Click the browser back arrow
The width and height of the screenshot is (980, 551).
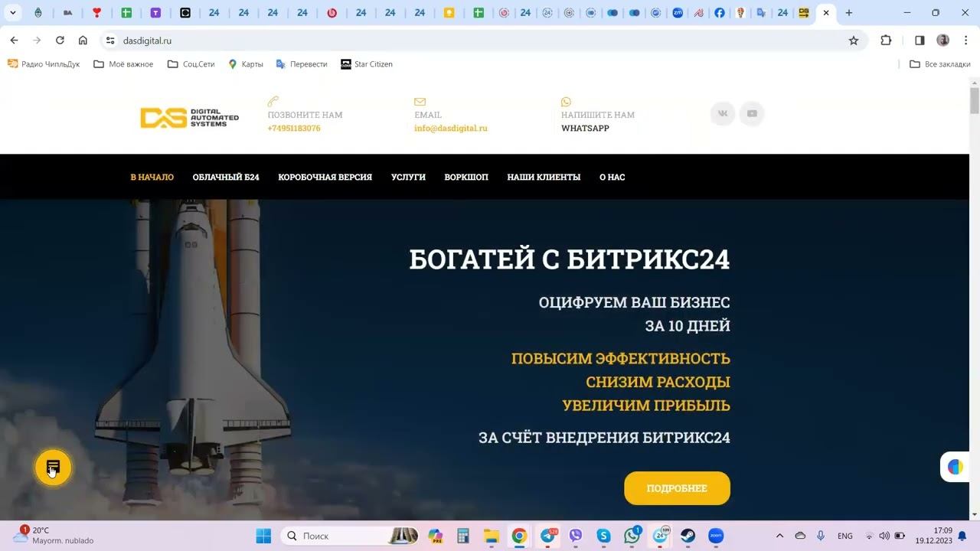click(14, 41)
